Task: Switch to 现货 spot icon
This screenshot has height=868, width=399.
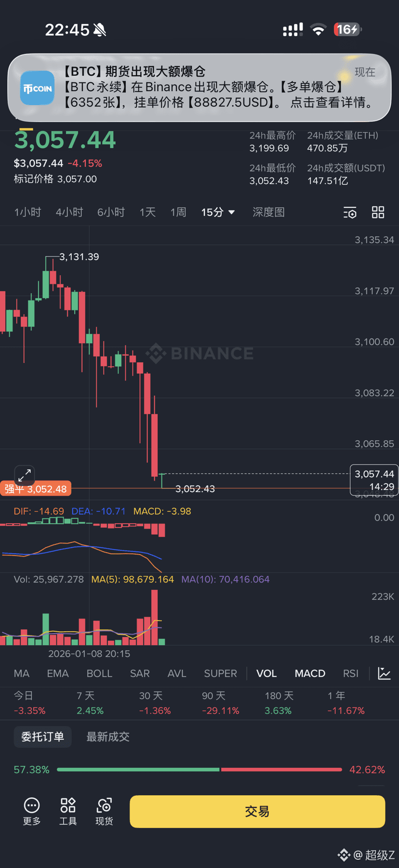Action: pos(104,812)
